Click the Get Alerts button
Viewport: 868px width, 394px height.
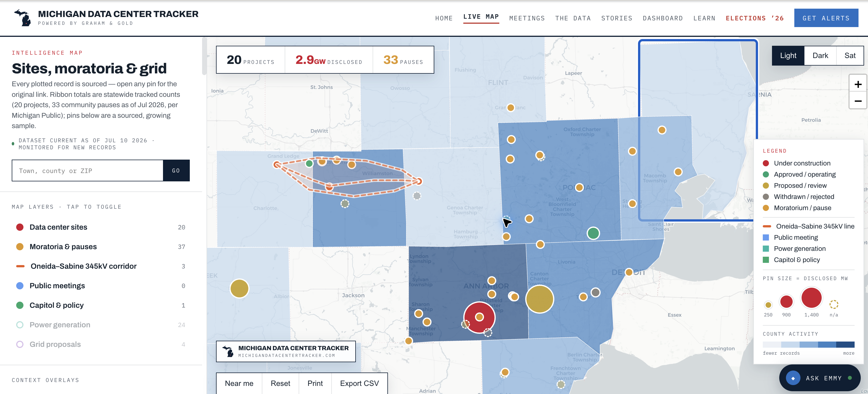(826, 18)
